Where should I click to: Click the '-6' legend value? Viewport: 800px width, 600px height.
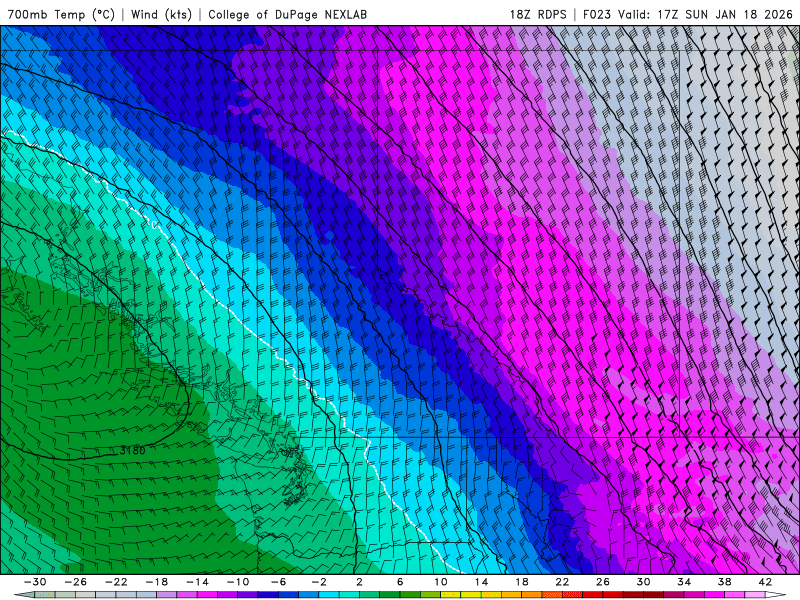point(279,582)
